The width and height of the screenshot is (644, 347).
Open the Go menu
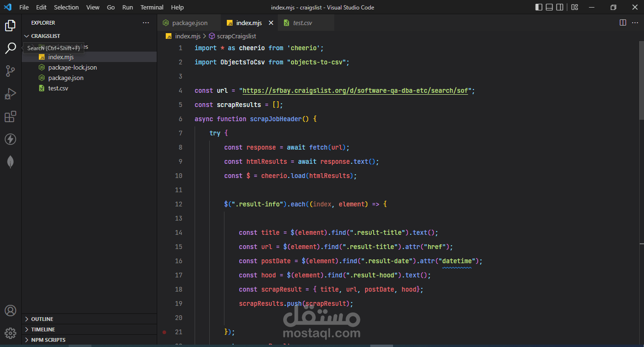coord(111,7)
